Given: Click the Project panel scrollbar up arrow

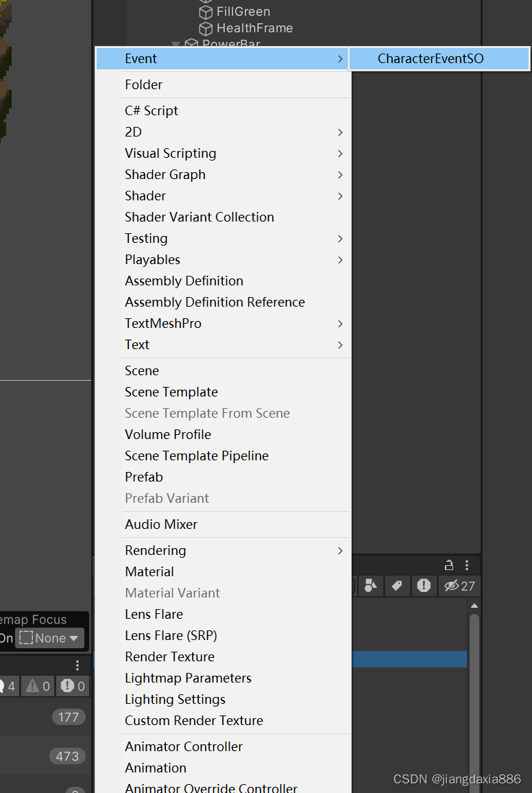Looking at the screenshot, I should [474, 605].
